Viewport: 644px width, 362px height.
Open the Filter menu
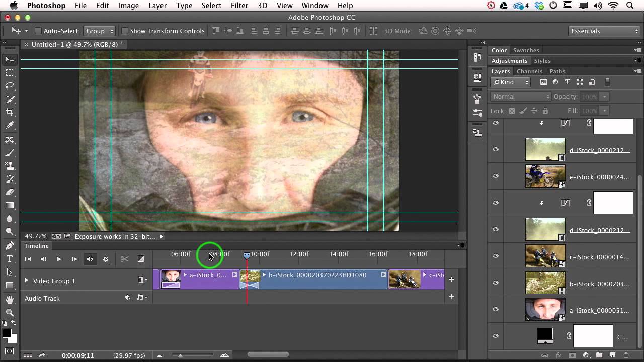[x=239, y=6]
